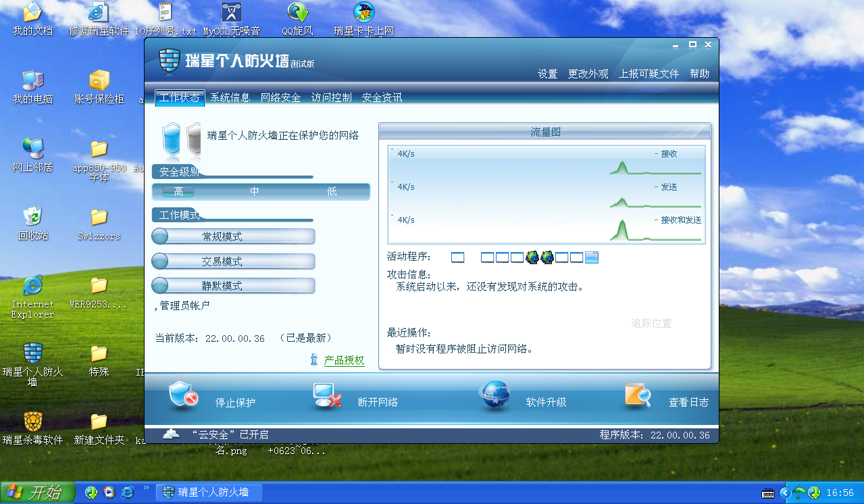The height and width of the screenshot is (504, 864).
Task: Click the 程序版本: 22.00.00.36 status text
Action: (655, 435)
